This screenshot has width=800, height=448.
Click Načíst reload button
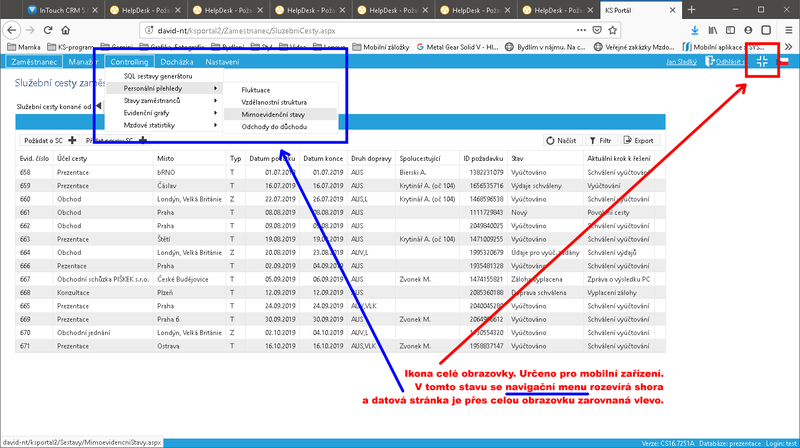(561, 140)
